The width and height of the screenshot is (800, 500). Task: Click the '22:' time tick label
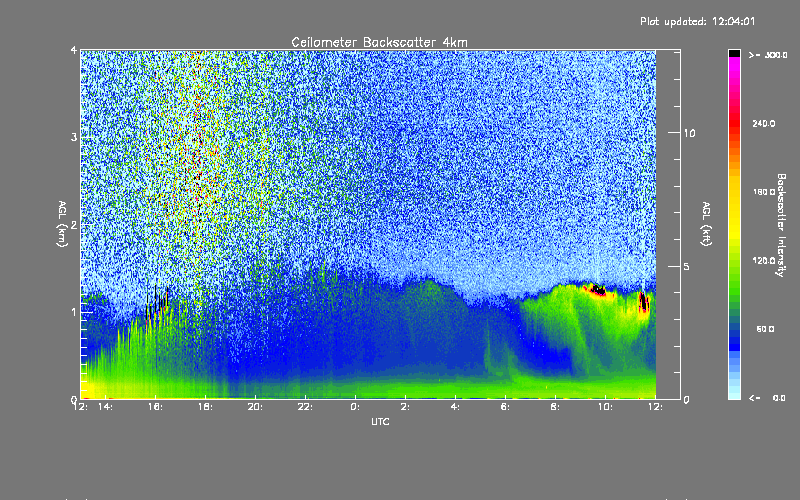(x=305, y=407)
